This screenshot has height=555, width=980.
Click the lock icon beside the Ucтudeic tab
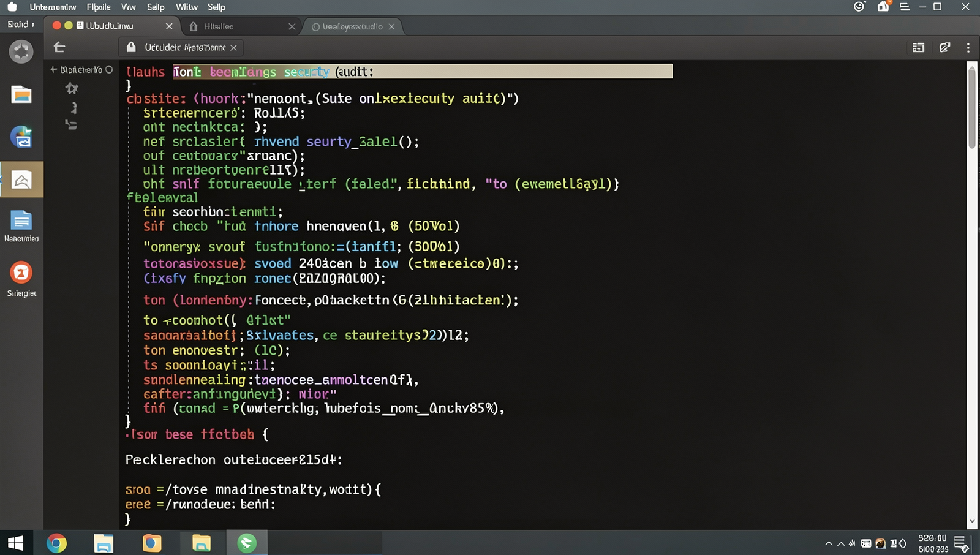[131, 47]
